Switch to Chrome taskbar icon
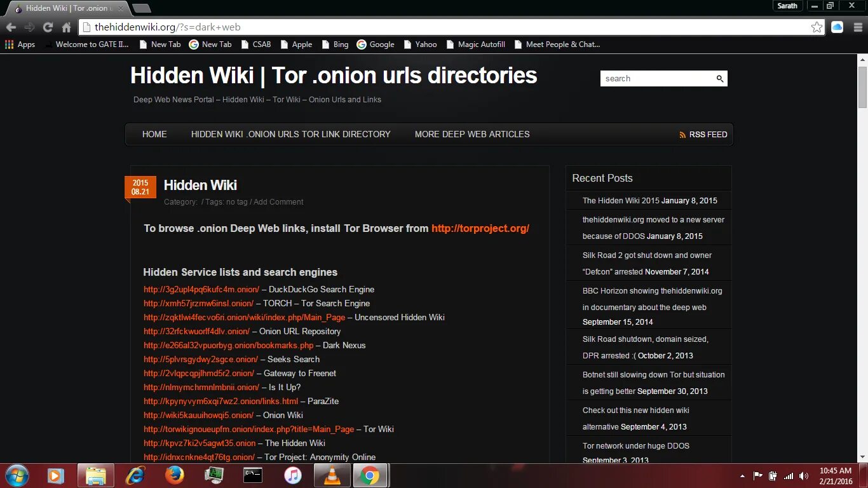The width and height of the screenshot is (868, 488). (x=370, y=475)
